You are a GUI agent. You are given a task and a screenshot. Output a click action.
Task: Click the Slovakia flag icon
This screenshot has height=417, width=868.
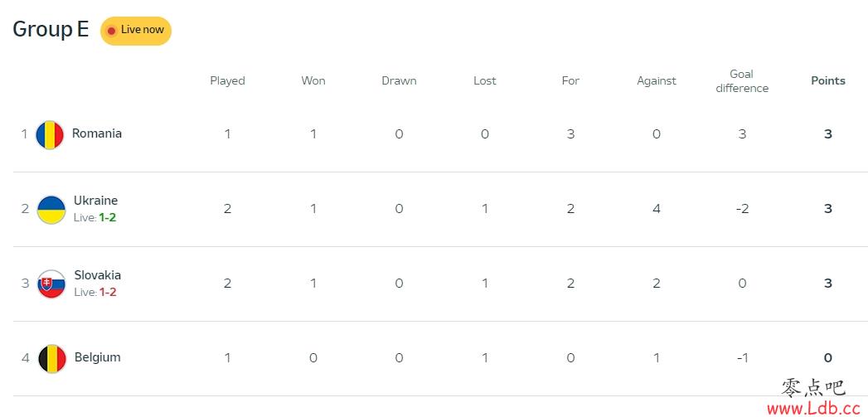point(51,284)
